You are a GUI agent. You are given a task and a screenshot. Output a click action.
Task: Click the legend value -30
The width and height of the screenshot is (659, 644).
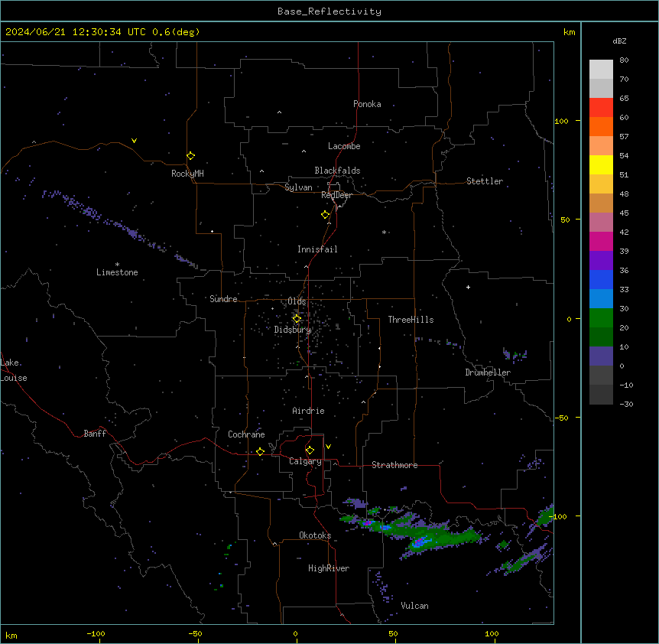coord(626,404)
